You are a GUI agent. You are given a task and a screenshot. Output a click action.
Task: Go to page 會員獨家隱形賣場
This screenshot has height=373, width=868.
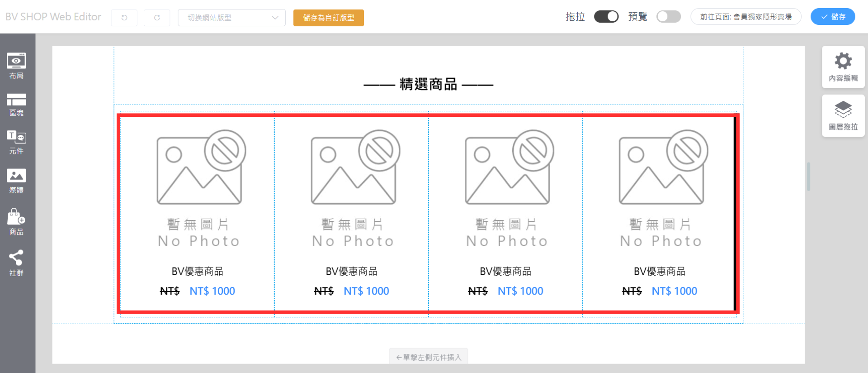point(746,17)
